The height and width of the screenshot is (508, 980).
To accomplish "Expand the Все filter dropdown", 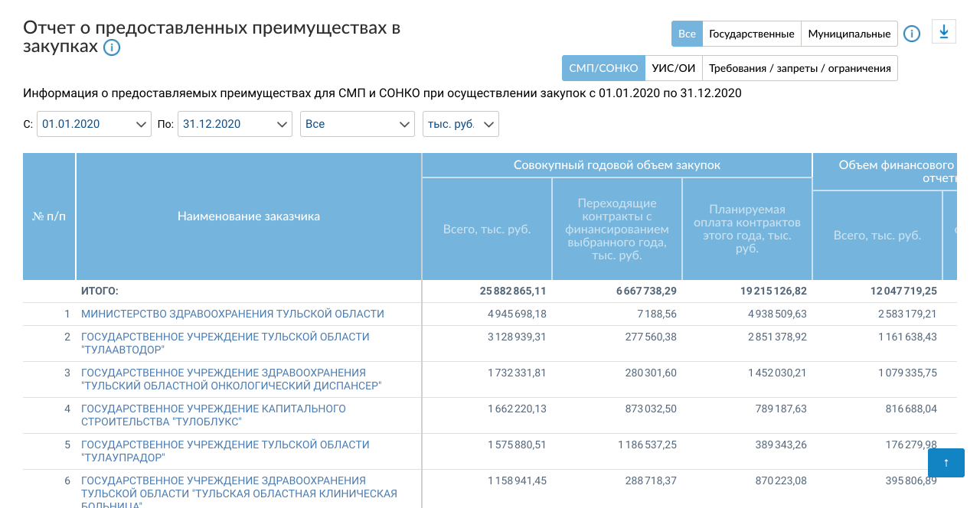I will [x=357, y=124].
